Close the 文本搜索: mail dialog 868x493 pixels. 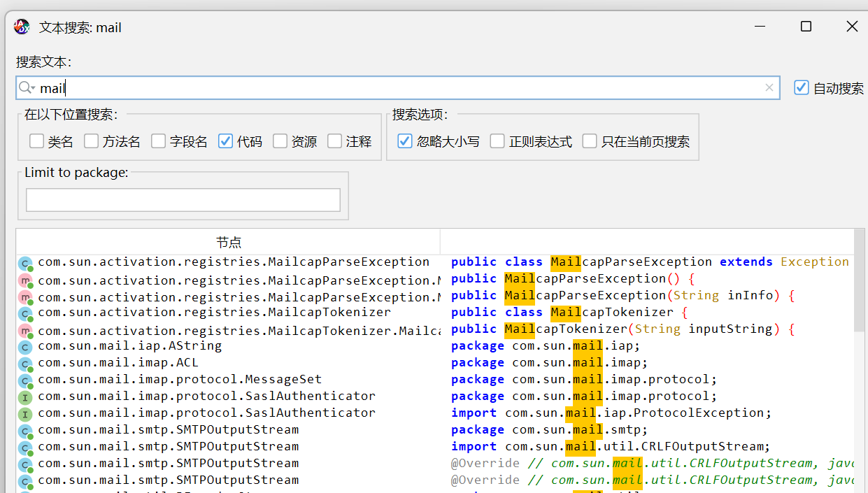852,27
